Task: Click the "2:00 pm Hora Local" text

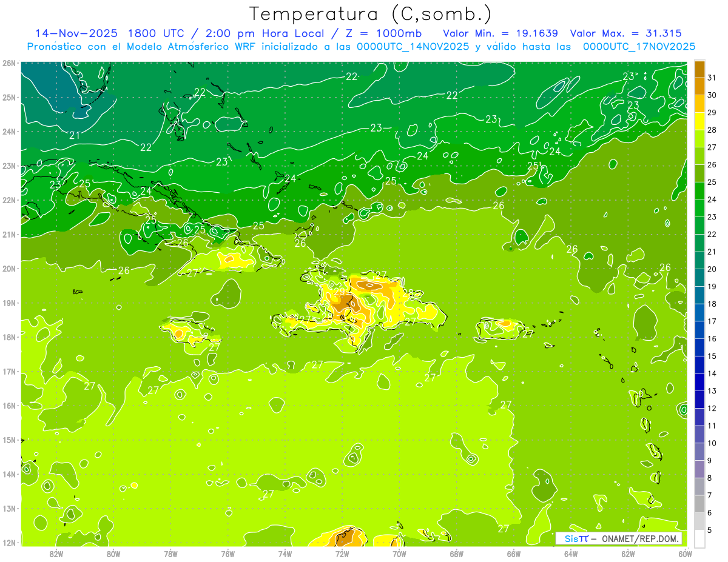Action: 265,33
